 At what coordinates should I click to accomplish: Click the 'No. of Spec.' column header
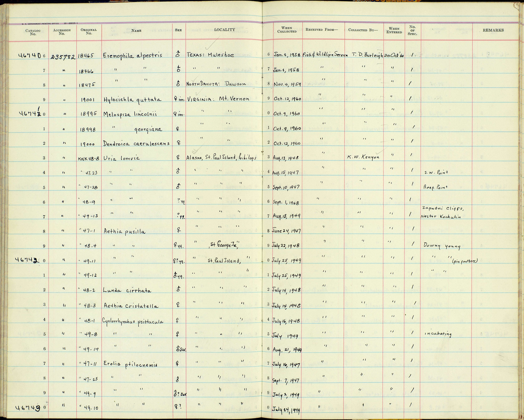[x=412, y=30]
